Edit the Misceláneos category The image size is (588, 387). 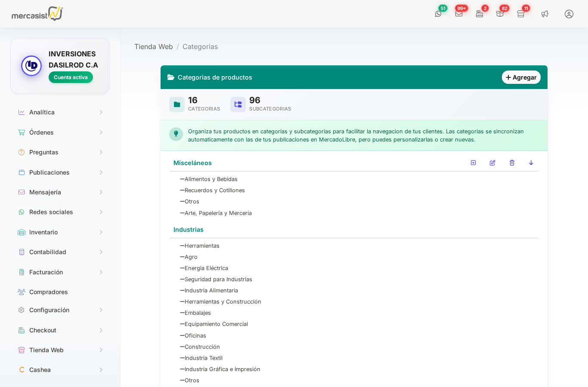pos(492,163)
